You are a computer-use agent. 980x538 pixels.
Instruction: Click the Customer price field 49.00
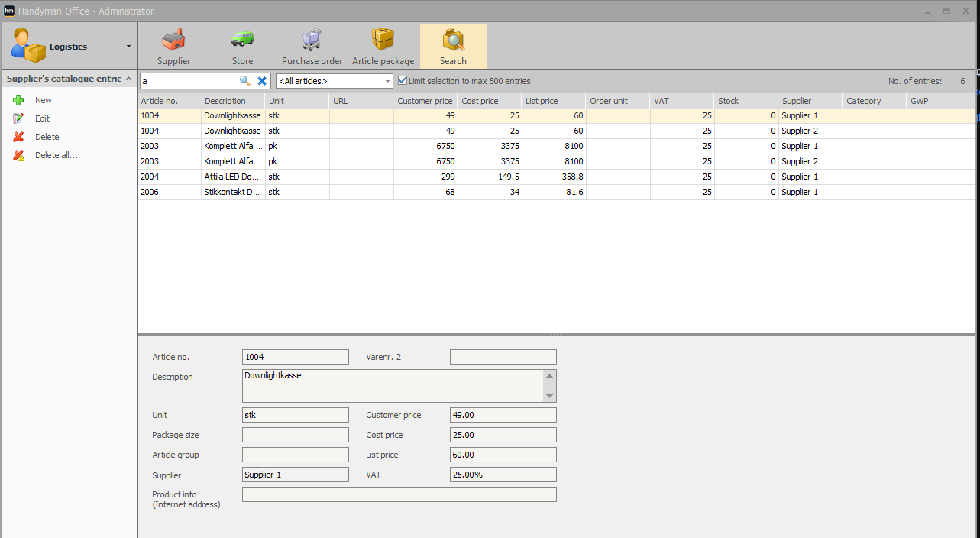(x=503, y=415)
